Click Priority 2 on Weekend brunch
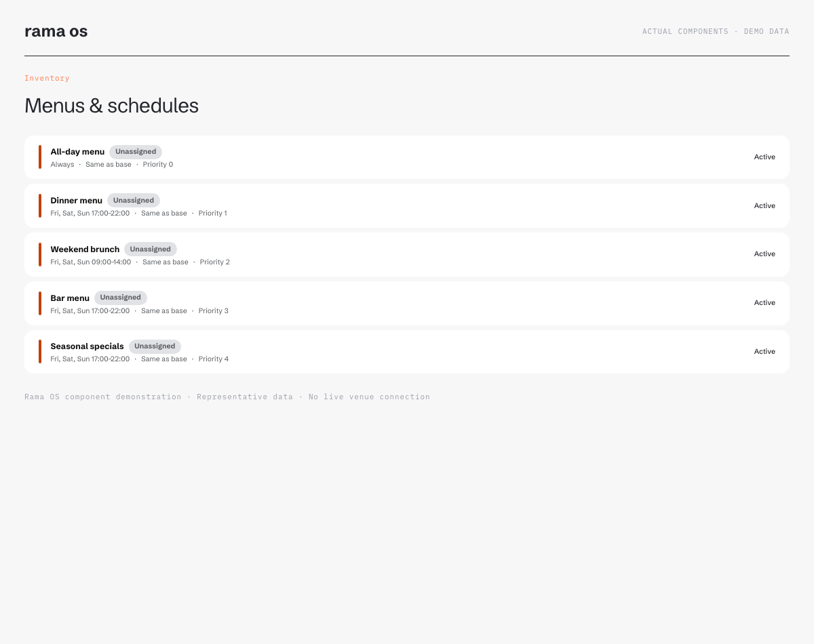 (x=215, y=262)
